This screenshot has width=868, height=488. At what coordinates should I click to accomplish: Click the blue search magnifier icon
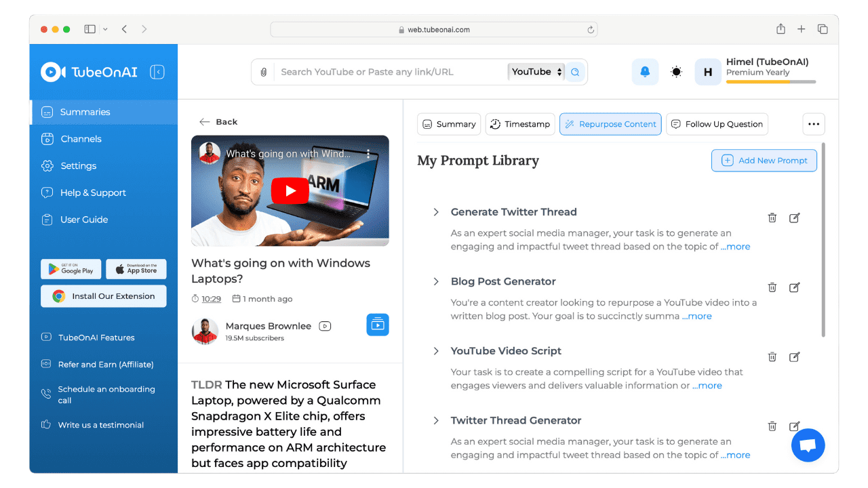click(575, 72)
